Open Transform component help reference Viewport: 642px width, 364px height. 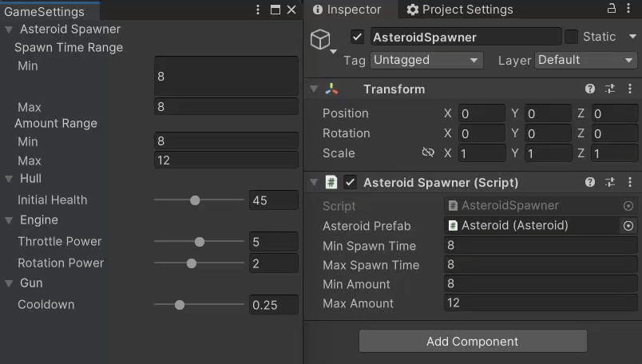coord(589,89)
